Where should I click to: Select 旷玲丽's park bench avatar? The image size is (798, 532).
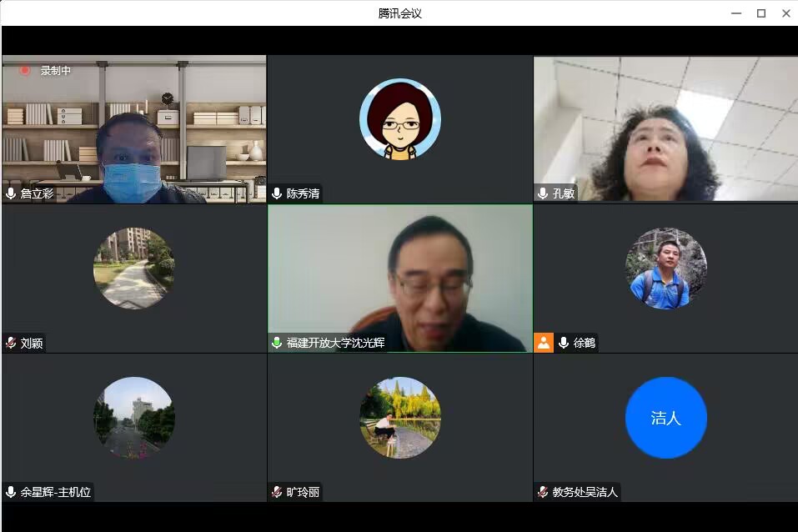pos(399,418)
